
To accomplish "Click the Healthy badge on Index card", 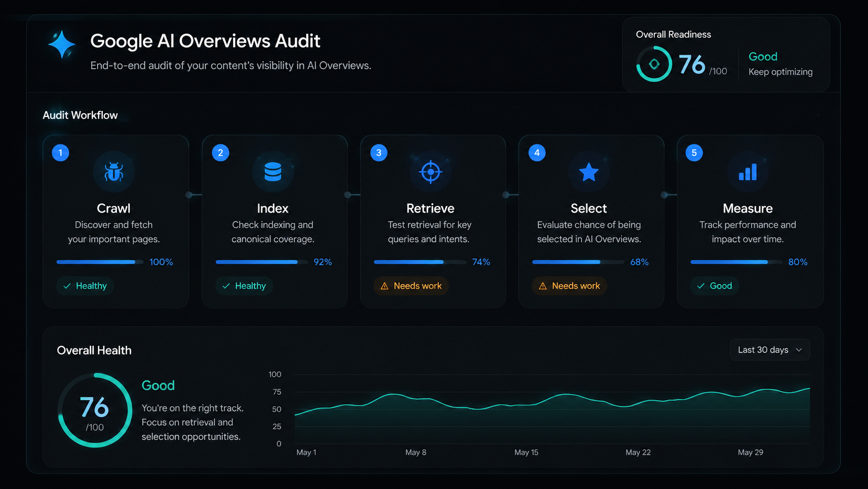I will [244, 286].
